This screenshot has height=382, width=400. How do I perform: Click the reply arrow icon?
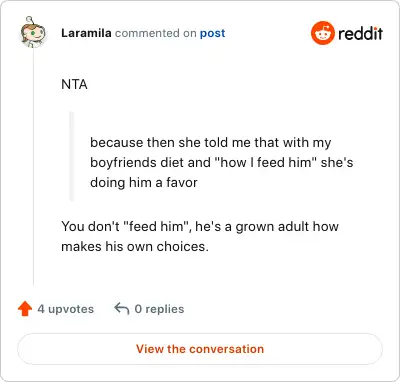click(122, 309)
